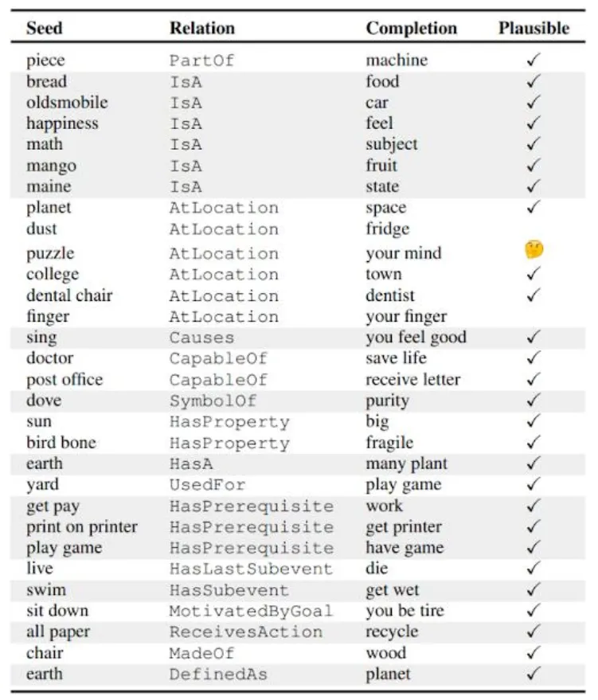Click the 'receive letter' completion cell

(412, 379)
